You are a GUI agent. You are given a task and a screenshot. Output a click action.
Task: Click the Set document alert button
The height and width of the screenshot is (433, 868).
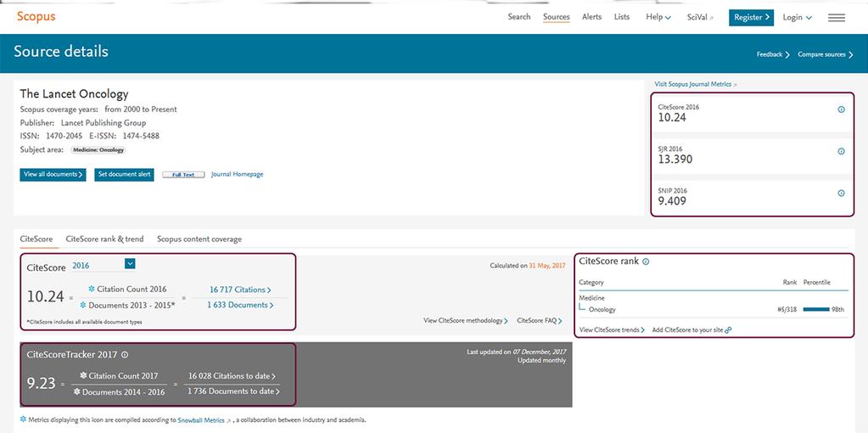coord(124,174)
